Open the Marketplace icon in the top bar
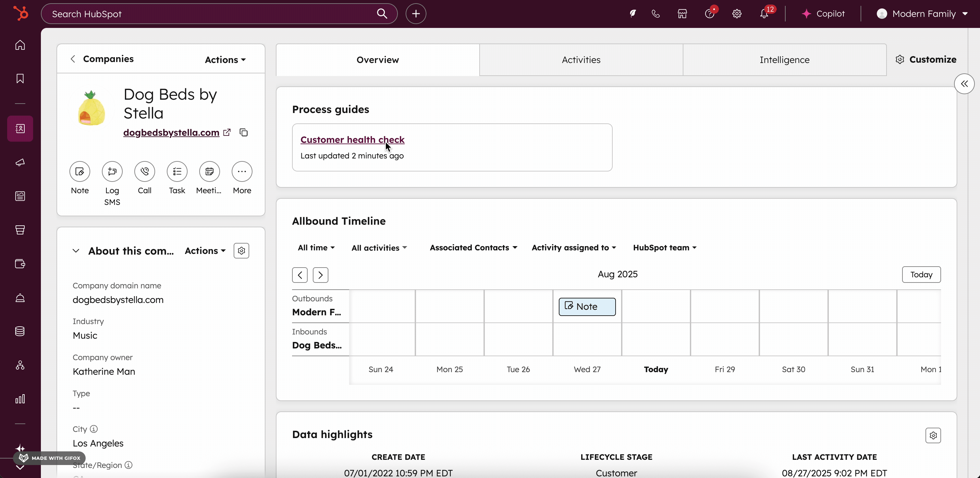980x478 pixels. pyautogui.click(x=682, y=14)
